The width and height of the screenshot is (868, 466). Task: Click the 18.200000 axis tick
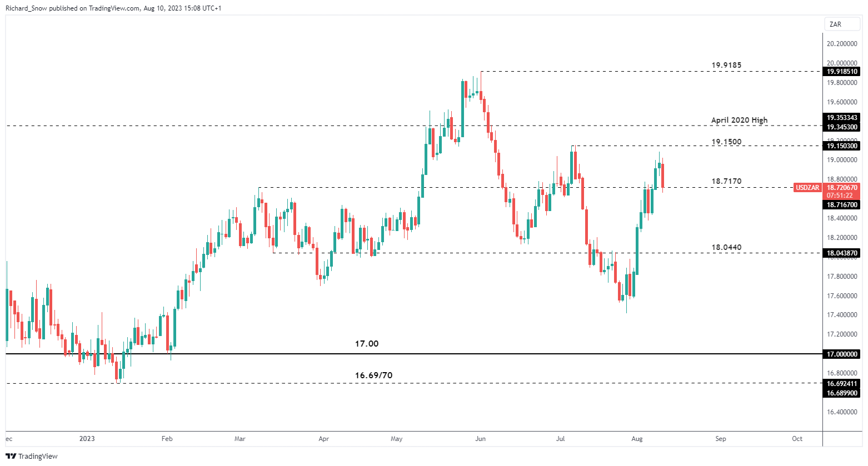point(841,238)
